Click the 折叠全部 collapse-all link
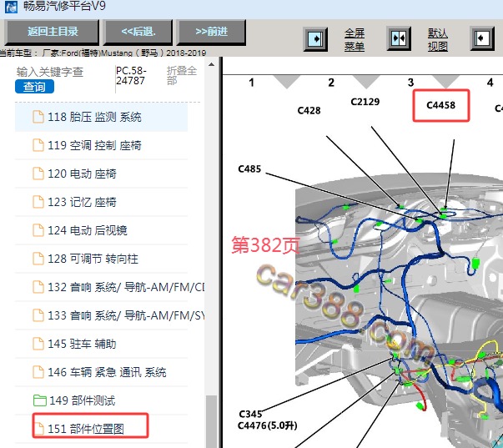 181,75
